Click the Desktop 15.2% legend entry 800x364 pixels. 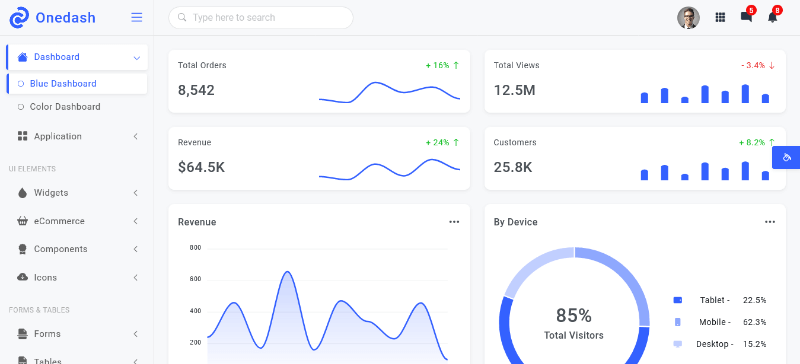[x=719, y=344]
